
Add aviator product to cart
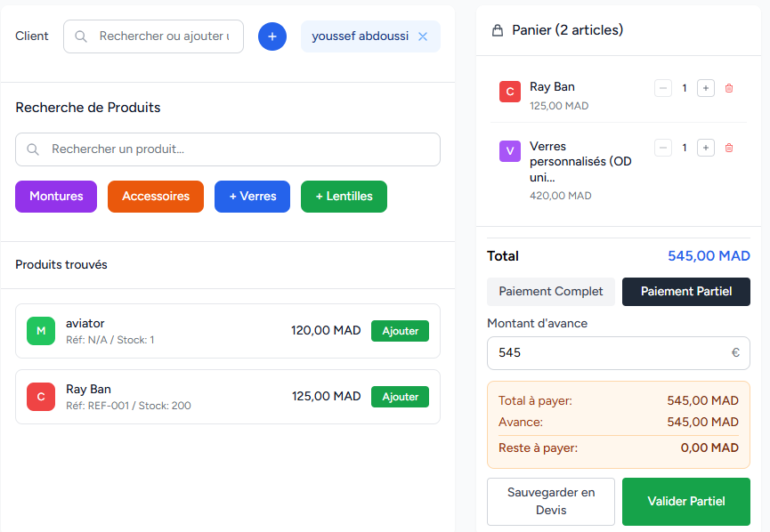400,331
